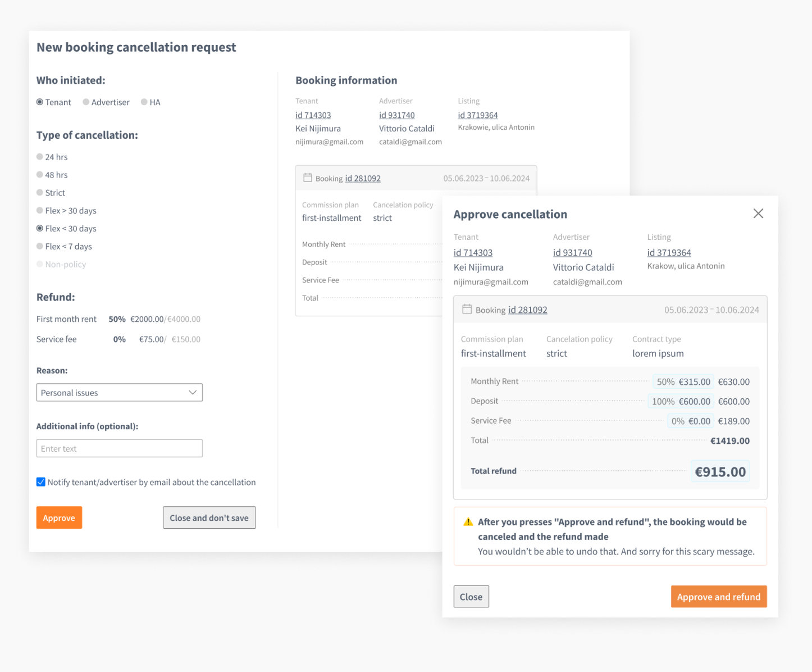
Task: Open tenant id 714303 link in dialog
Action: click(x=473, y=253)
